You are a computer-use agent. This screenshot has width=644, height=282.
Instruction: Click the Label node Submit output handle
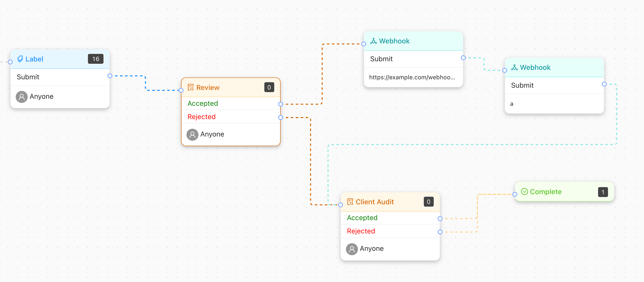(110, 76)
